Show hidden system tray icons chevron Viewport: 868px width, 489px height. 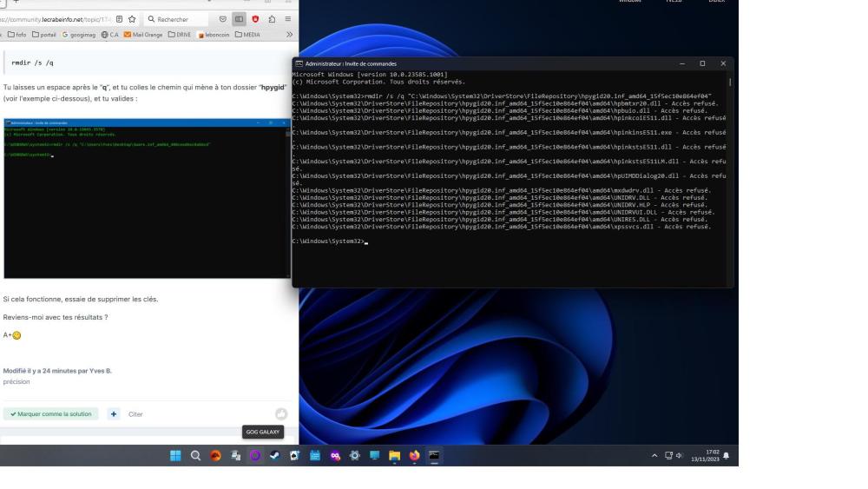(654, 455)
